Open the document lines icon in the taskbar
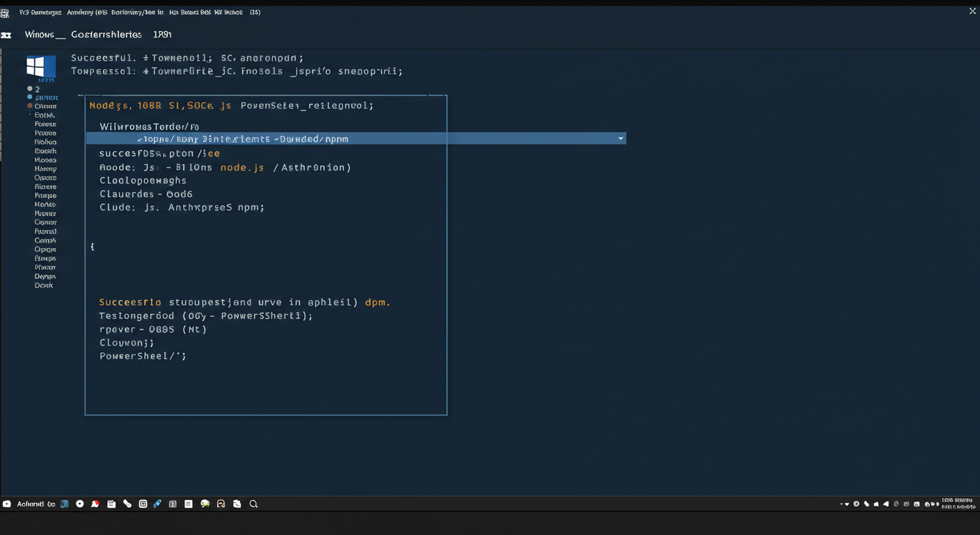Viewport: 980px width, 535px height. [x=188, y=504]
